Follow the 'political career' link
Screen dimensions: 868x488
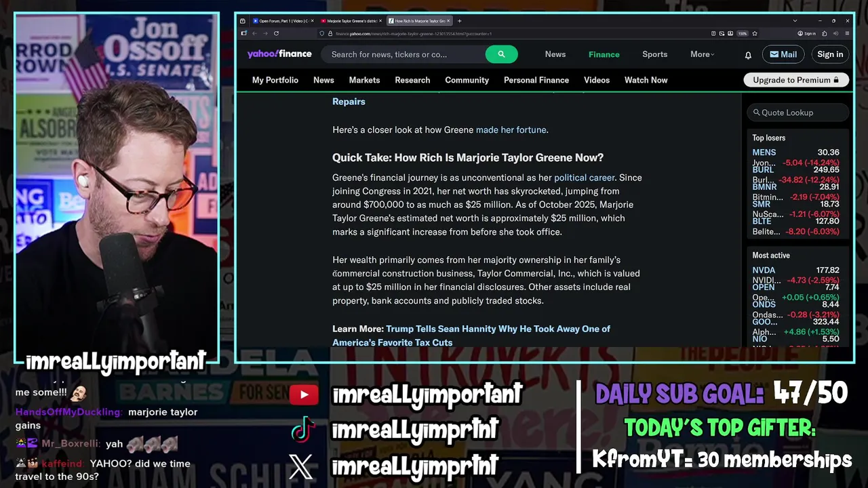pos(584,178)
